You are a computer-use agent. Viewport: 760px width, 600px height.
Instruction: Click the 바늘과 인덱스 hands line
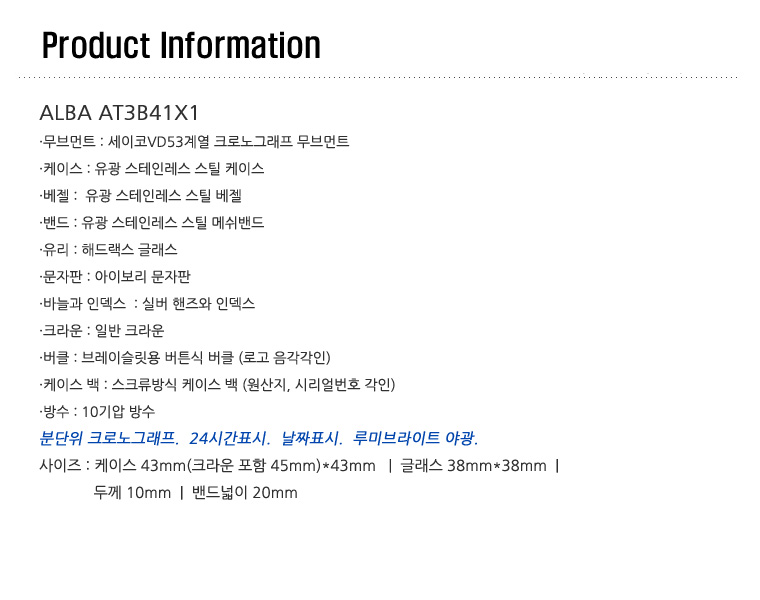click(x=147, y=304)
